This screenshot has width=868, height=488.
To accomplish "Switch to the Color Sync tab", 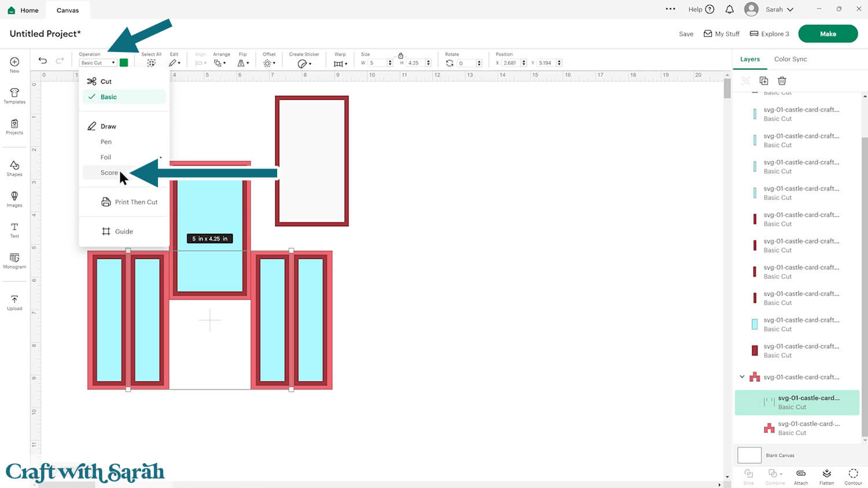I will click(x=790, y=59).
